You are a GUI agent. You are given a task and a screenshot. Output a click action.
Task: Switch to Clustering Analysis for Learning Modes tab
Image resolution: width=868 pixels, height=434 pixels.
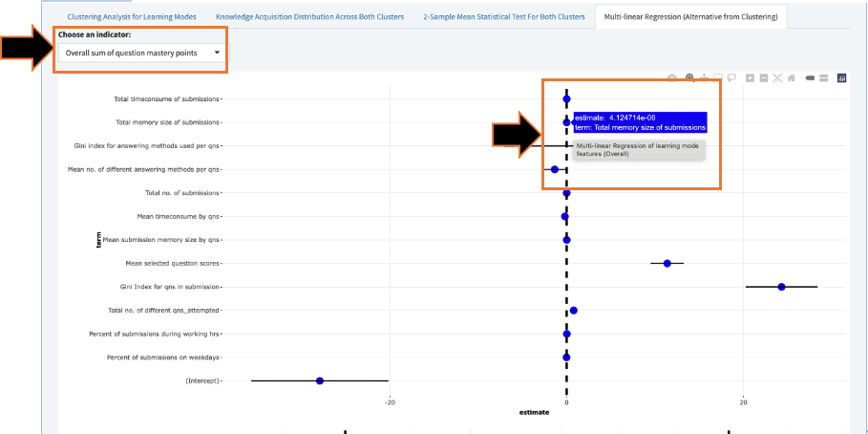click(x=133, y=17)
